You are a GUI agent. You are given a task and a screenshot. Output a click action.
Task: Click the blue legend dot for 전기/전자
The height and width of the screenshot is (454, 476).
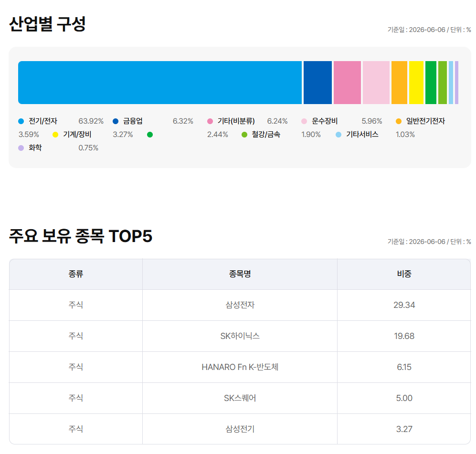[x=21, y=121]
